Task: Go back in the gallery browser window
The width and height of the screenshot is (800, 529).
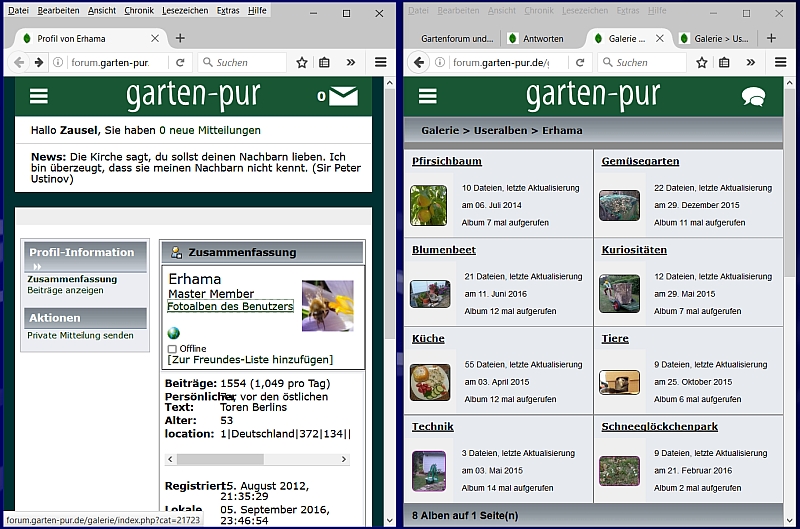Action: pos(420,62)
